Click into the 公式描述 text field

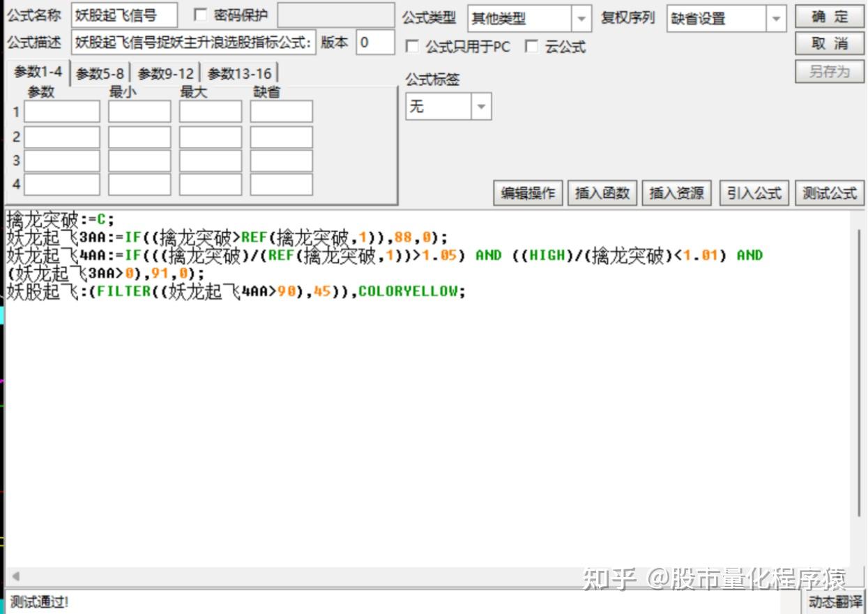[x=193, y=43]
